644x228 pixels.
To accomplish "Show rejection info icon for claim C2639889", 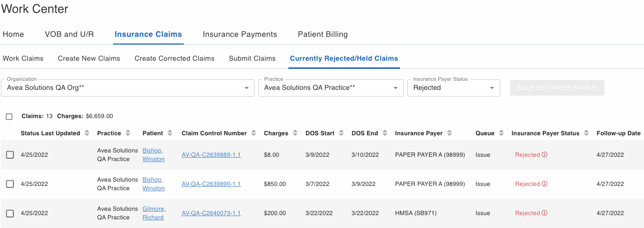I will 545,155.
